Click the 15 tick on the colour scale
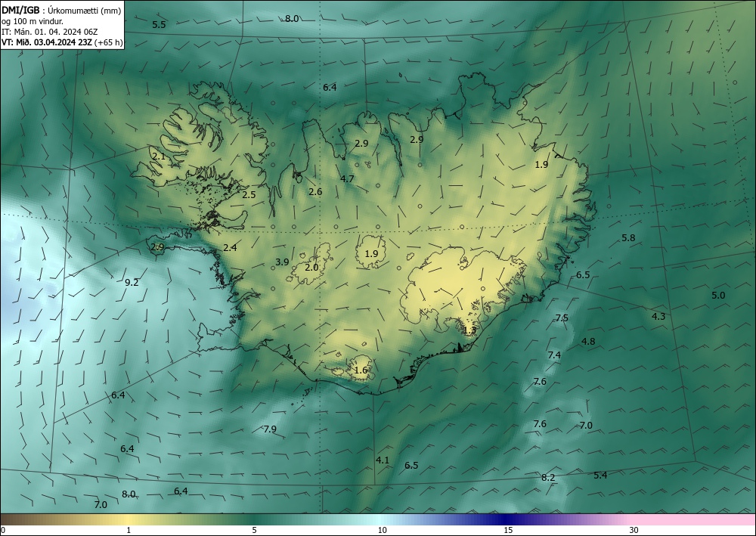The height and width of the screenshot is (536, 756). [508, 530]
